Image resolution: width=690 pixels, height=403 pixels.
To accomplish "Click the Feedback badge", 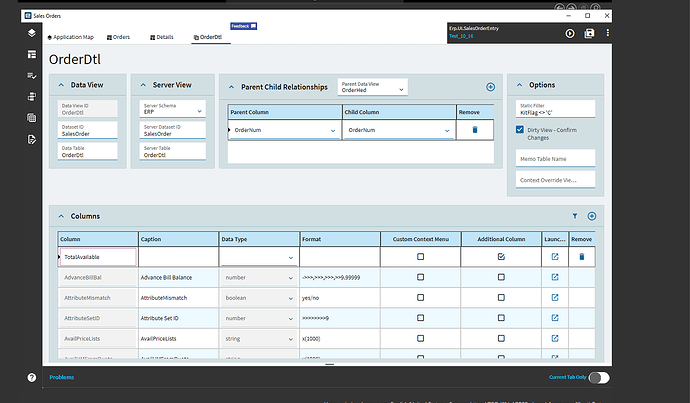I will click(x=243, y=26).
